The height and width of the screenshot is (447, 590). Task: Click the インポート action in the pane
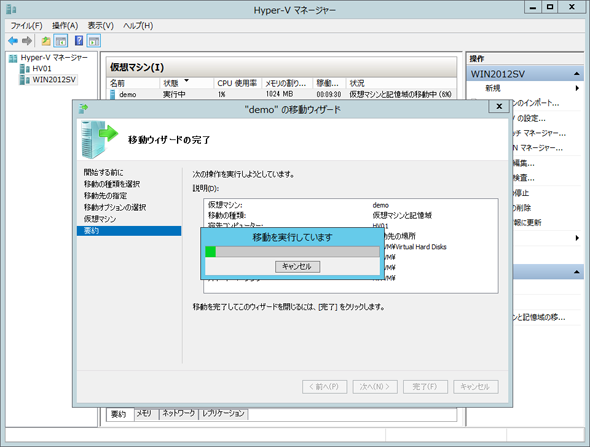tap(536, 103)
